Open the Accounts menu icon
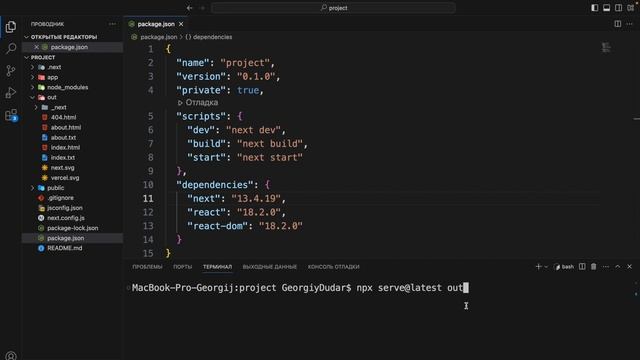Viewport: 640px width, 360px height. tap(11, 356)
